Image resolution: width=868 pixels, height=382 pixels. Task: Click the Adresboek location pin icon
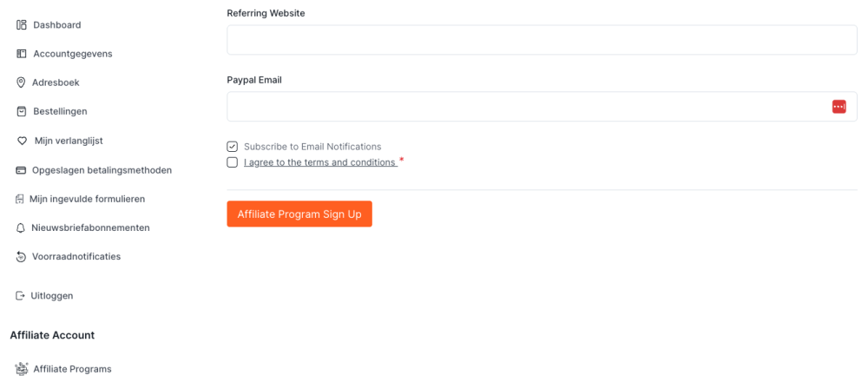22,82
